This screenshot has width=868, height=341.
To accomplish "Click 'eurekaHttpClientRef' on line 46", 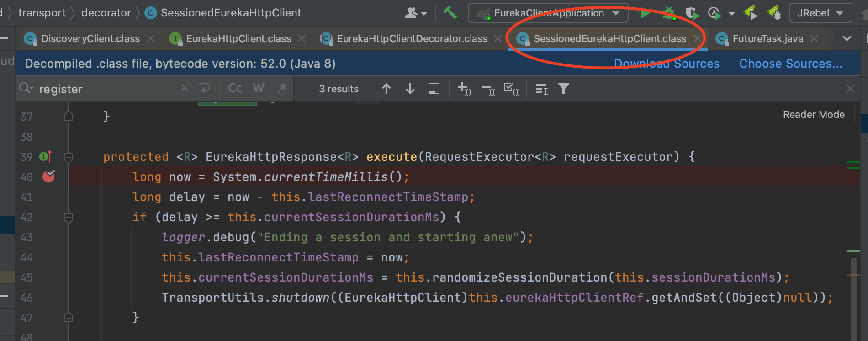I will tap(575, 298).
